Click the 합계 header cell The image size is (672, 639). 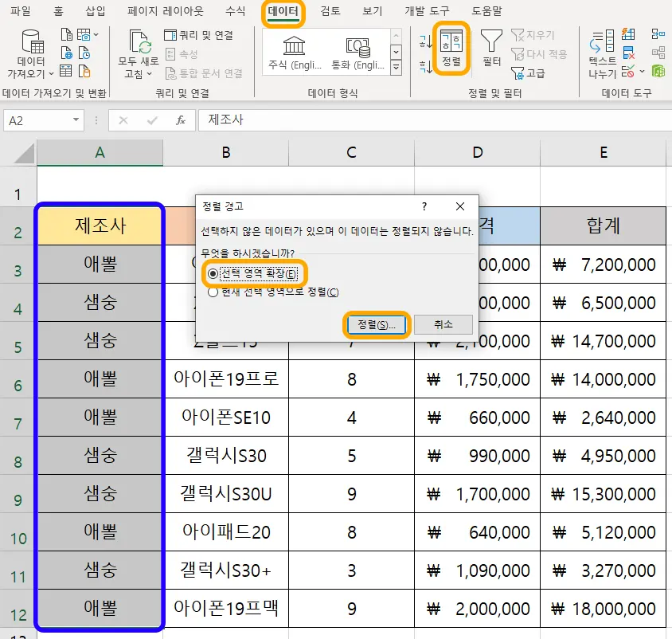point(604,226)
